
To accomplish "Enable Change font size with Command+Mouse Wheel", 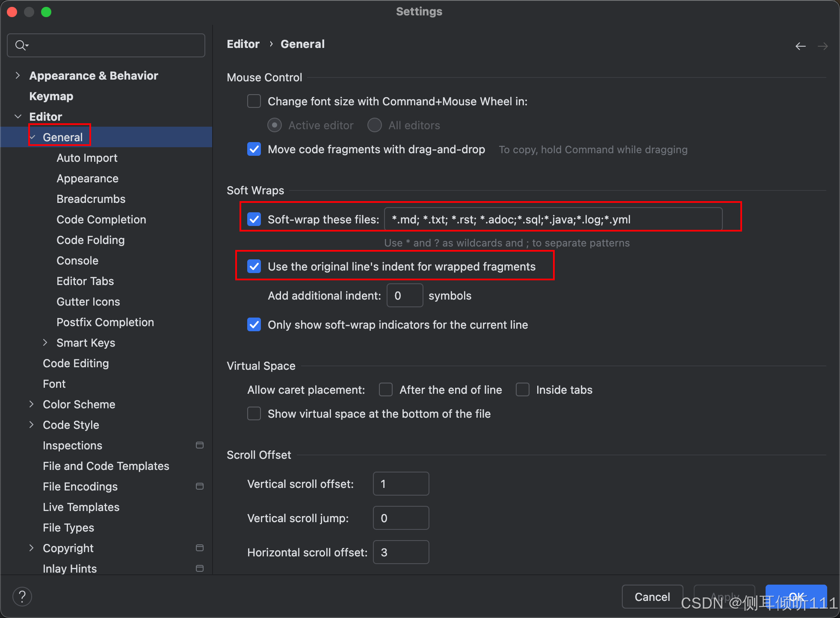I will coord(254,101).
